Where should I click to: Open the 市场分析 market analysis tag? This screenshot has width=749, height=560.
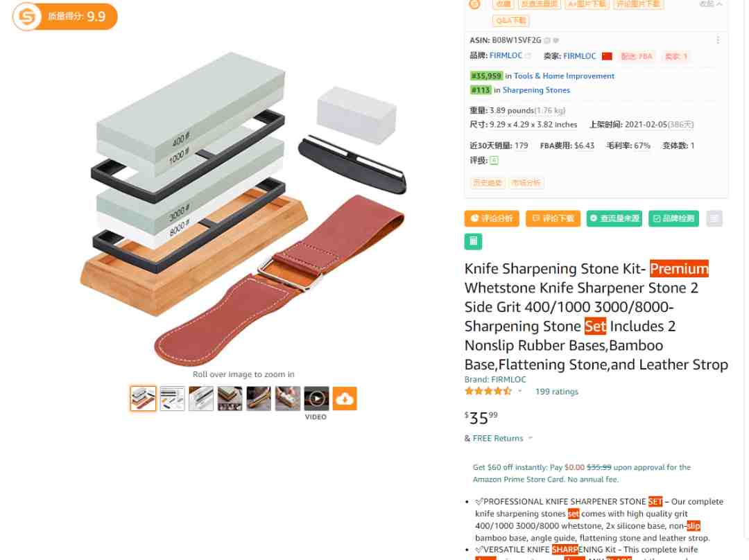(x=526, y=183)
